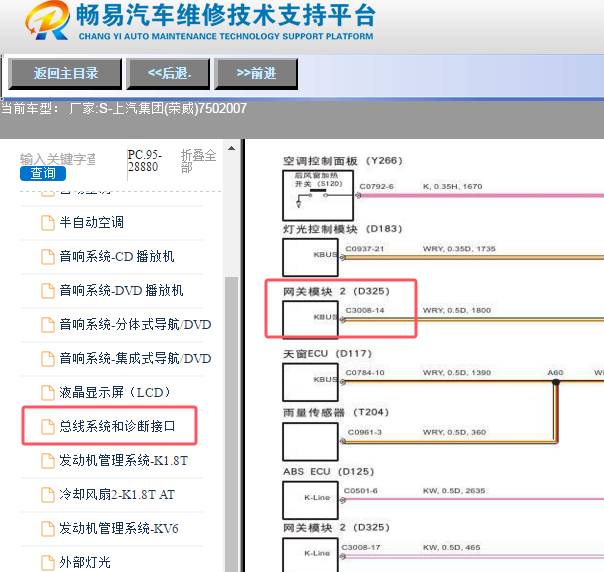Click wire label KW, 0.5D, 465
The width and height of the screenshot is (604, 572).
(x=451, y=548)
